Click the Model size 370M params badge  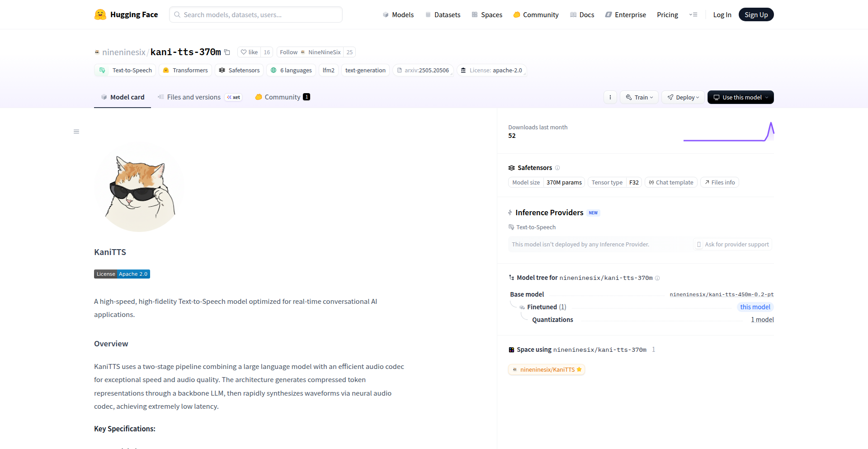pyautogui.click(x=547, y=182)
